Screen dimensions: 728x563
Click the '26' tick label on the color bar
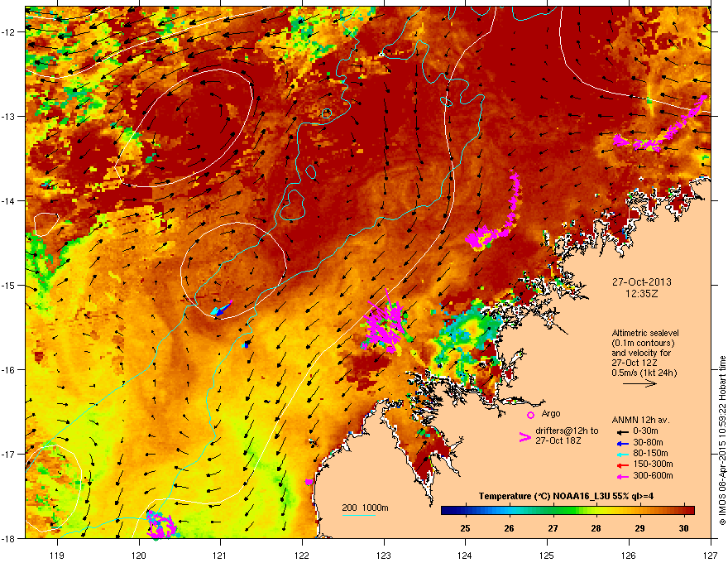[x=510, y=528]
